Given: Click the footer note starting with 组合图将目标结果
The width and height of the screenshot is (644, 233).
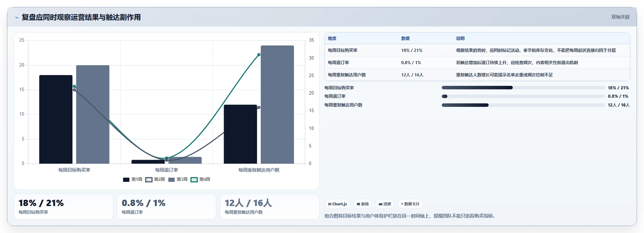Looking at the screenshot, I should click(x=410, y=216).
